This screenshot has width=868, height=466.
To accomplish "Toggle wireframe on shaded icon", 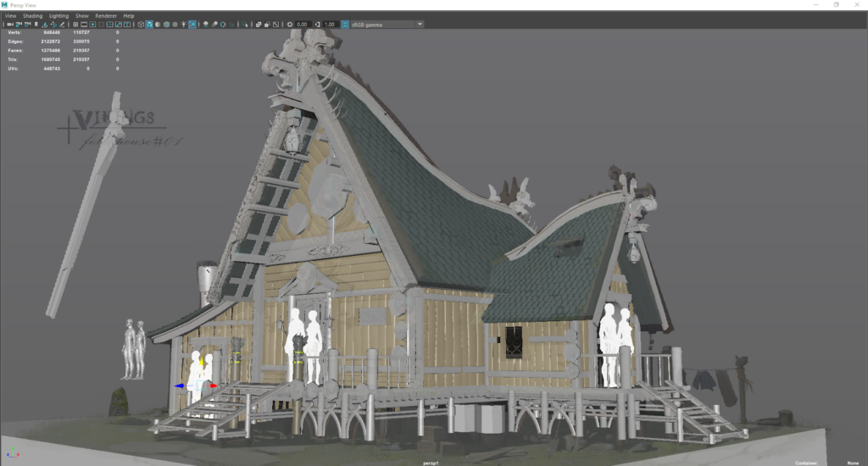I will 166,25.
